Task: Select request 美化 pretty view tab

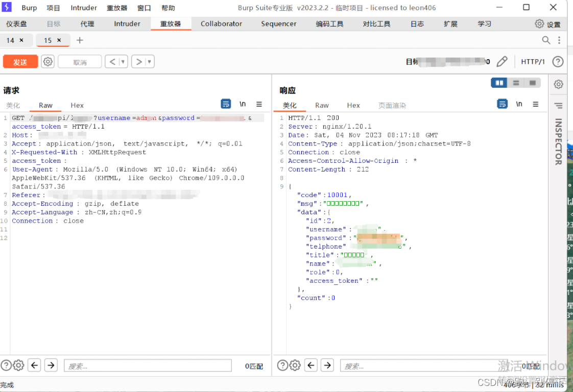Action: point(13,105)
